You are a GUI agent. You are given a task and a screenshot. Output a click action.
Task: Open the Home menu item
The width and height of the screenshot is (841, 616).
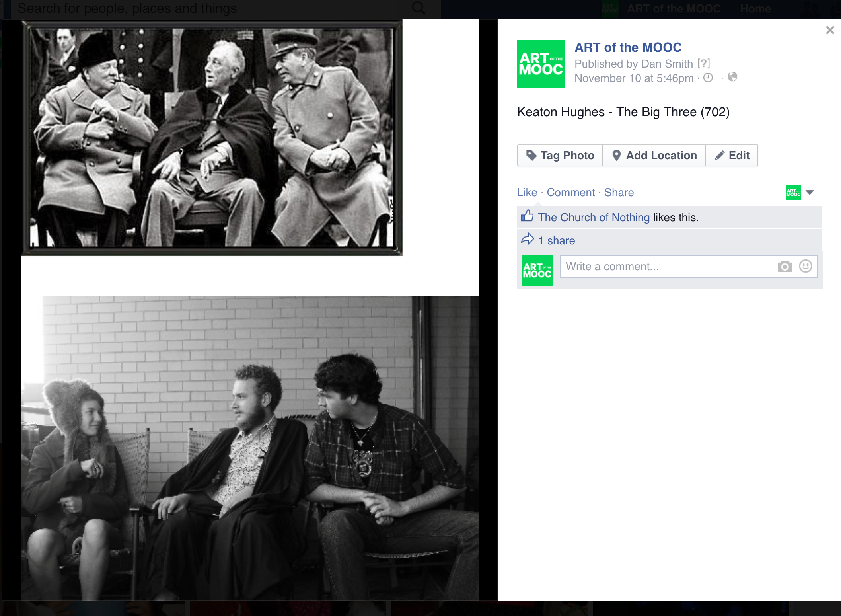(755, 8)
